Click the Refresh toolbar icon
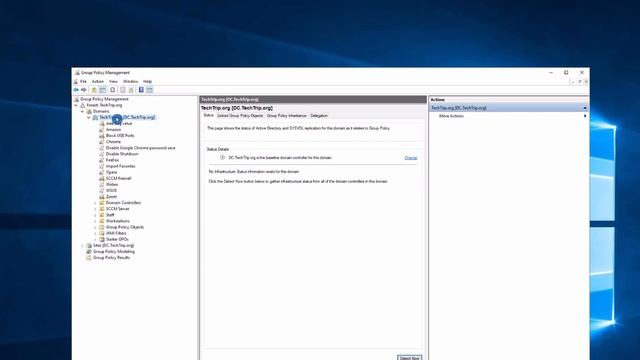Screen dimensions: 640x360 pyautogui.click(x=113, y=90)
